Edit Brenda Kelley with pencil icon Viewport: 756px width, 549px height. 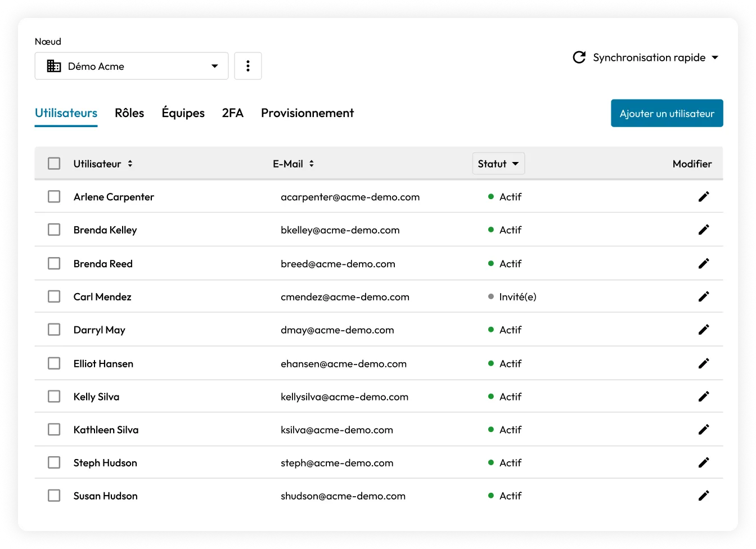point(704,229)
